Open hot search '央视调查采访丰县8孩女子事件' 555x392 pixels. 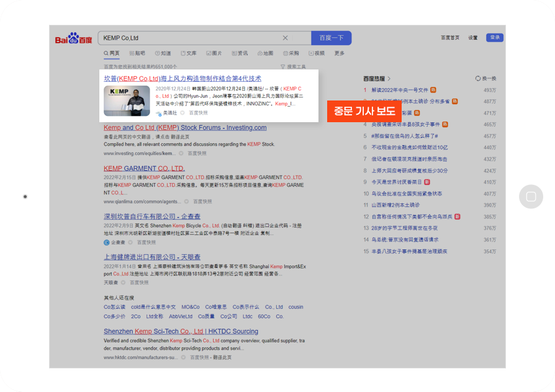[x=405, y=125]
